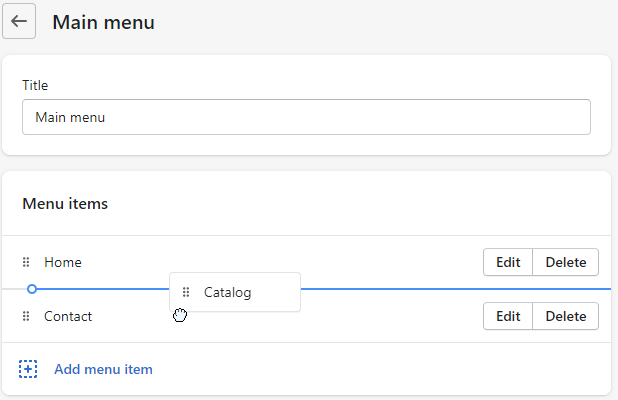The width and height of the screenshot is (618, 400).
Task: Click the dashed plus add icon
Action: [x=28, y=369]
